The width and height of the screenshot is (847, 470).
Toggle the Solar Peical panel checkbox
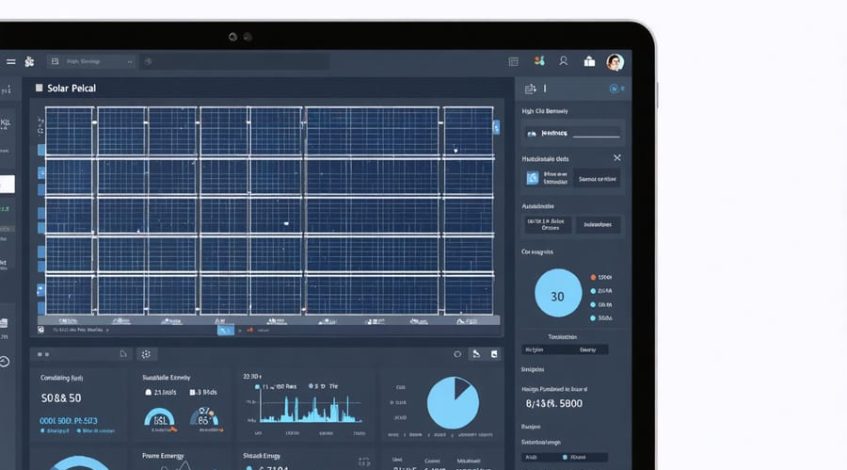click(39, 88)
